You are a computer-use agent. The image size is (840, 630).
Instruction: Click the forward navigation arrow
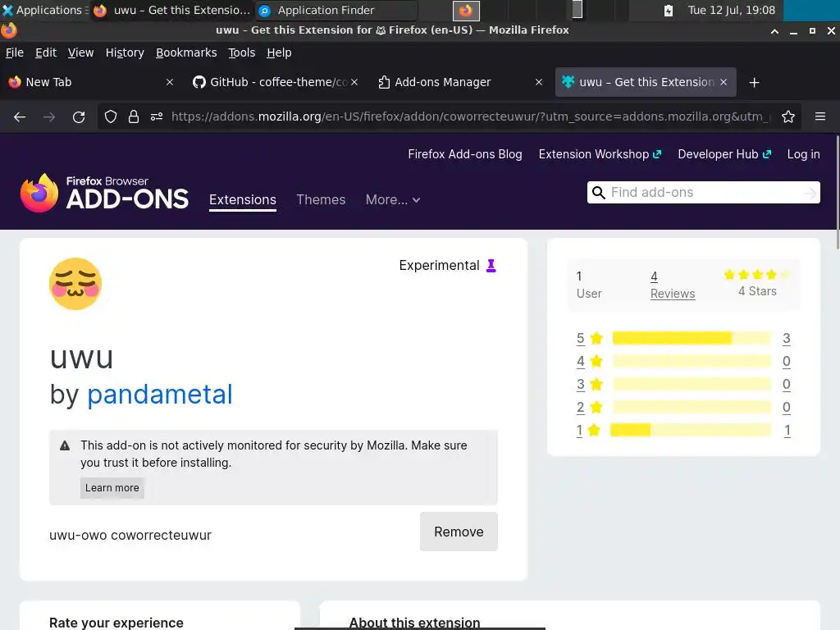[48, 116]
